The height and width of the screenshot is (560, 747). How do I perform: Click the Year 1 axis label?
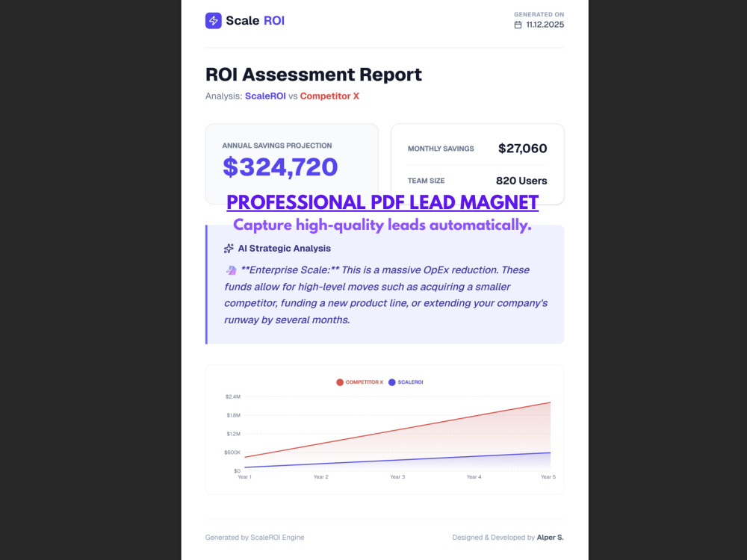coord(244,477)
